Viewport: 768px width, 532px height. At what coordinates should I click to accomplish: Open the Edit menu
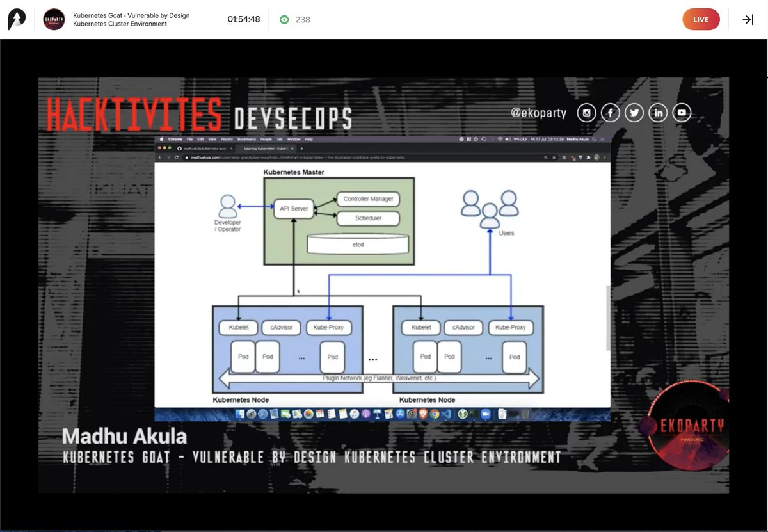(200, 139)
